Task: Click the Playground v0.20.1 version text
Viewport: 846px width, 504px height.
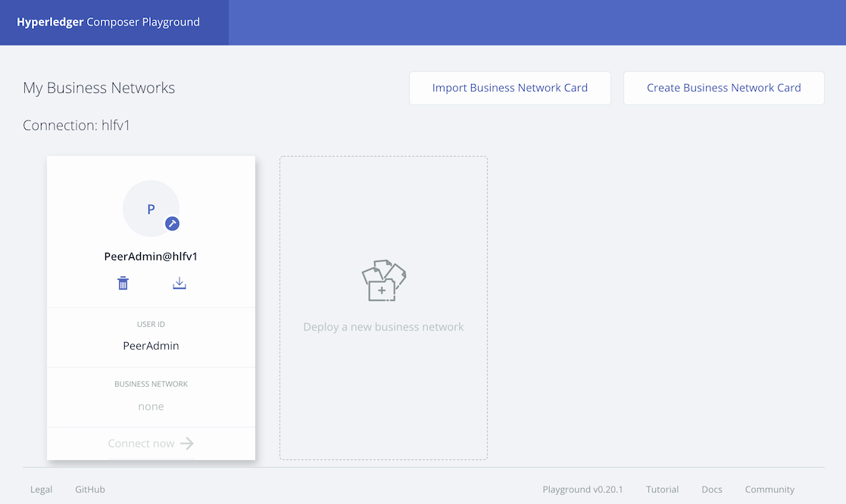Action: pyautogui.click(x=582, y=490)
